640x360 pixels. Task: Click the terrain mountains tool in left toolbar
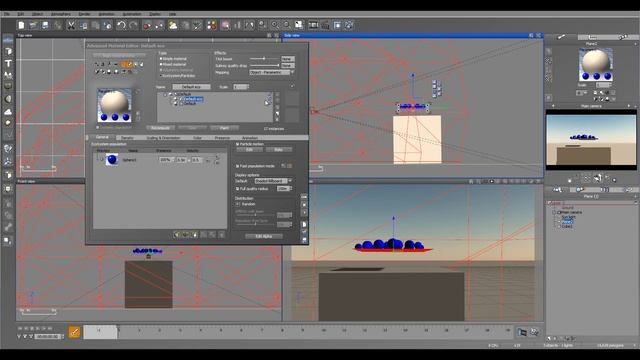tap(8, 75)
